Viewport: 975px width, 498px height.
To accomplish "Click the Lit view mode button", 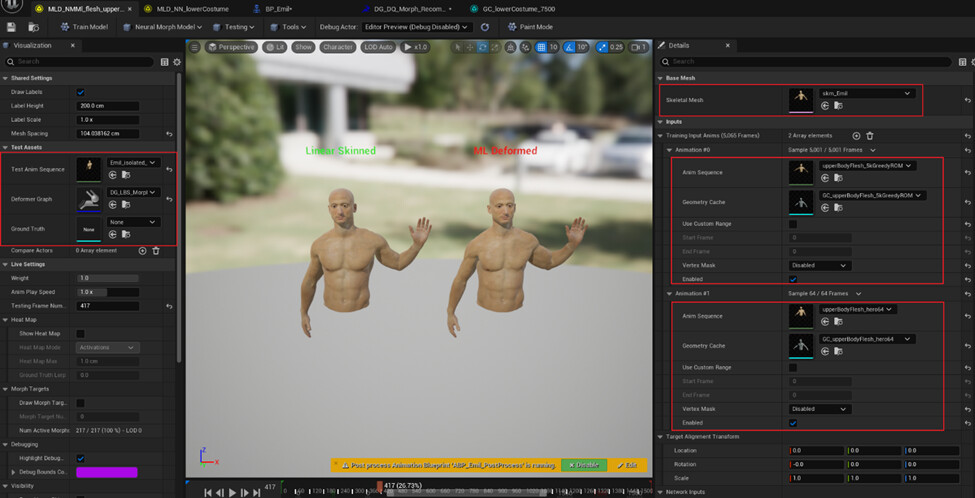I will [276, 47].
